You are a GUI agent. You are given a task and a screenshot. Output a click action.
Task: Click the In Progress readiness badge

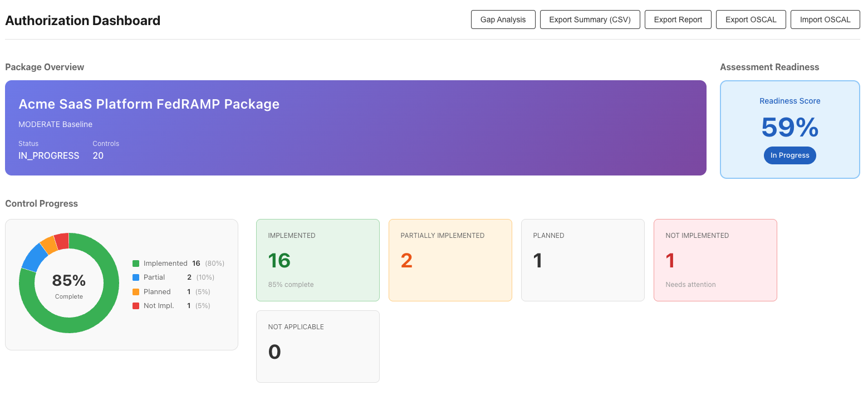click(x=789, y=155)
